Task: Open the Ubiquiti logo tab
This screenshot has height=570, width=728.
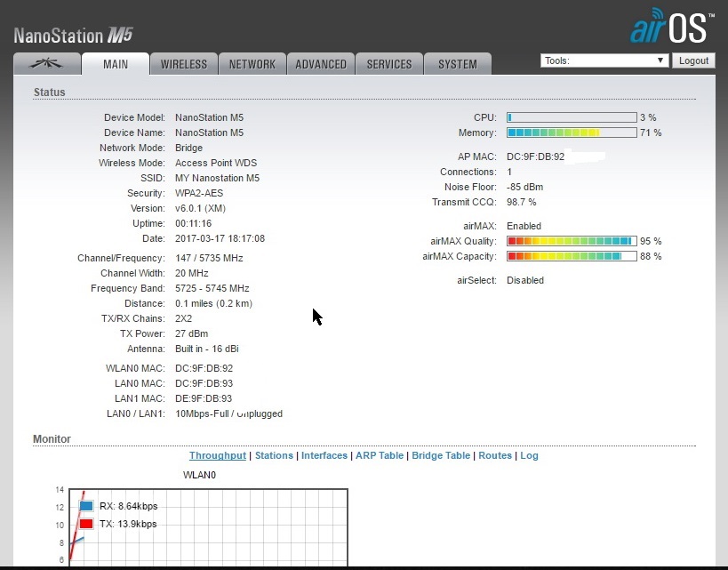Action: coord(47,64)
